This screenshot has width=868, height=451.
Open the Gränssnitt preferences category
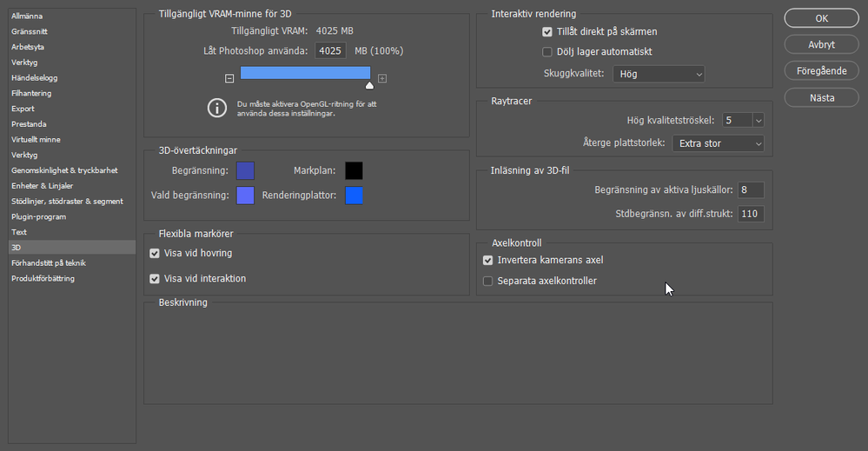(29, 31)
